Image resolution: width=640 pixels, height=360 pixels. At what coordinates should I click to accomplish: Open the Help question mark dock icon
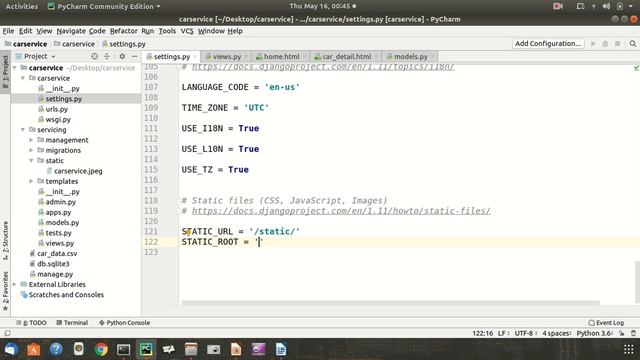56,349
